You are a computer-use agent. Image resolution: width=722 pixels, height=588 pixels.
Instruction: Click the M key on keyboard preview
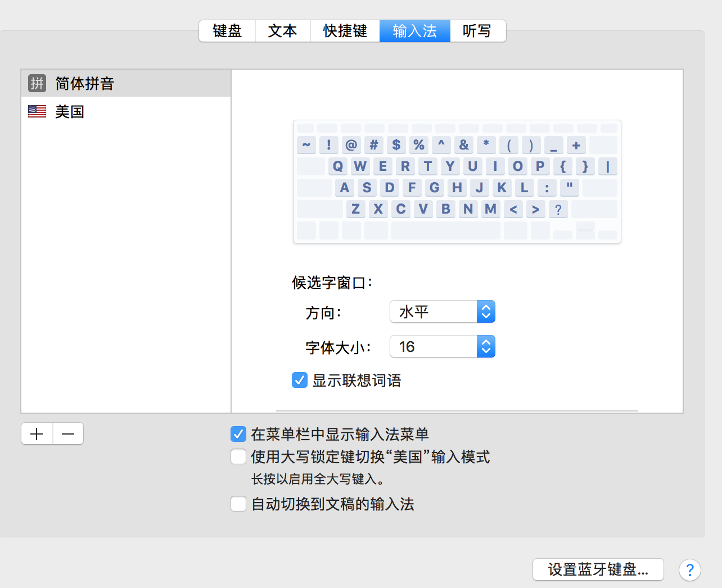(x=490, y=209)
